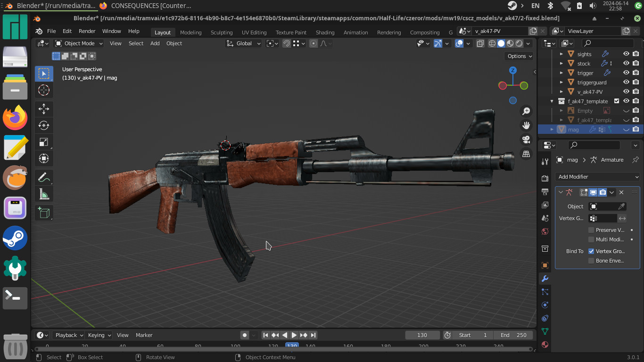Click the green Y axis on the navigation gizmo

tap(523, 85)
